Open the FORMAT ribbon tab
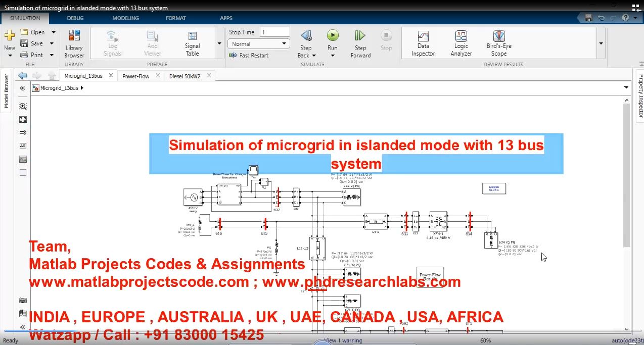Screen dimensions: 644x345 [x=175, y=18]
